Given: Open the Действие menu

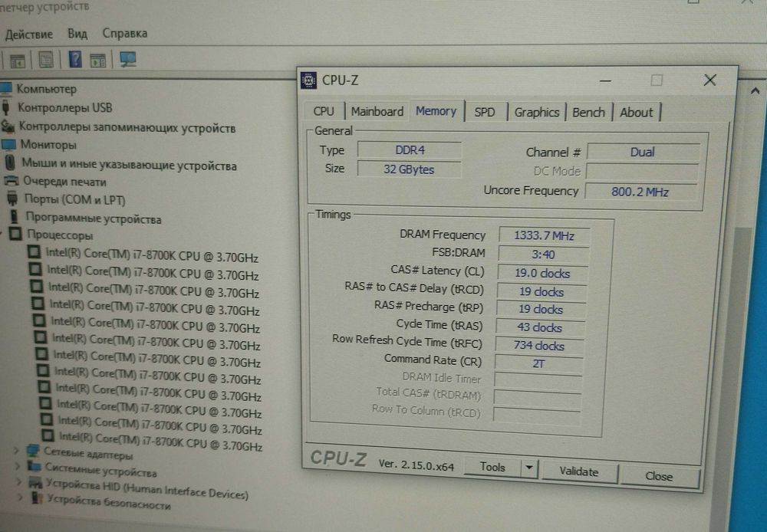Looking at the screenshot, I should tap(29, 34).
